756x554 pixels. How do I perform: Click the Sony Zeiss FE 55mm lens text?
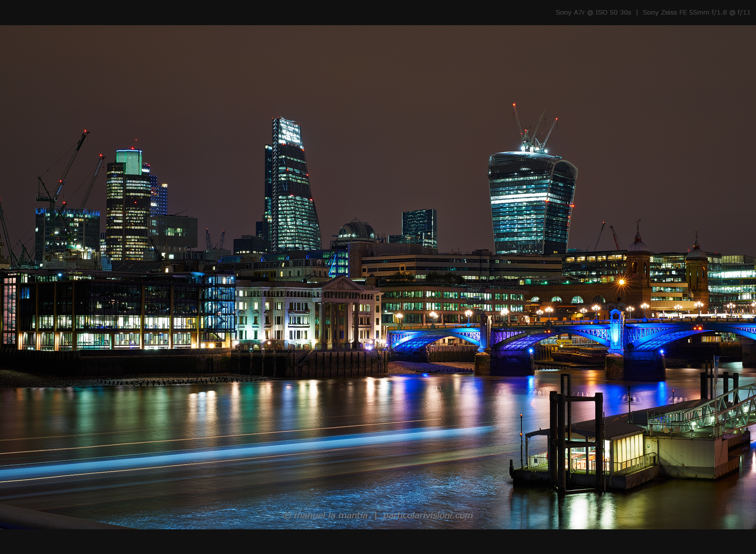675,11
